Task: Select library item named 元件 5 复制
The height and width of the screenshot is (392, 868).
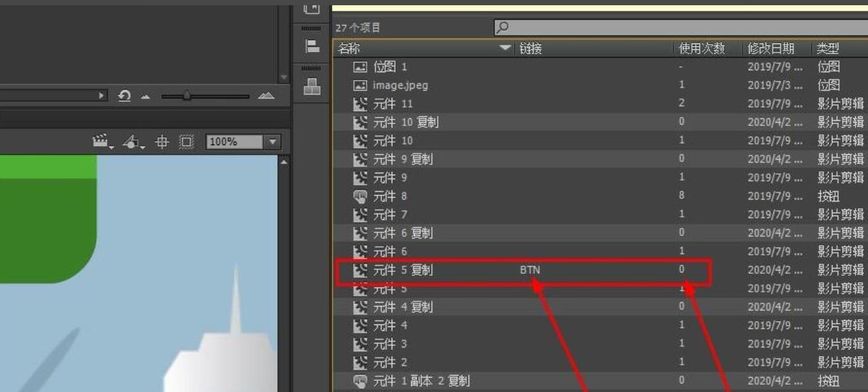Action: coord(403,270)
